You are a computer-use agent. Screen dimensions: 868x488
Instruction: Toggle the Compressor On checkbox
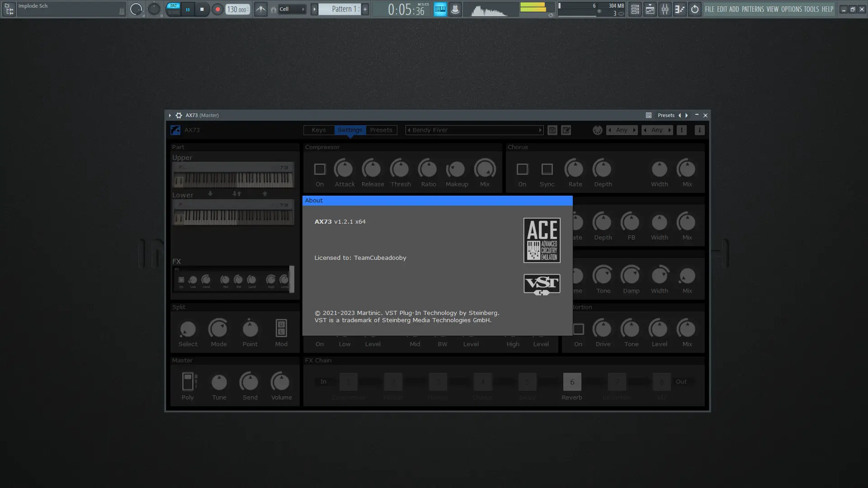(320, 169)
